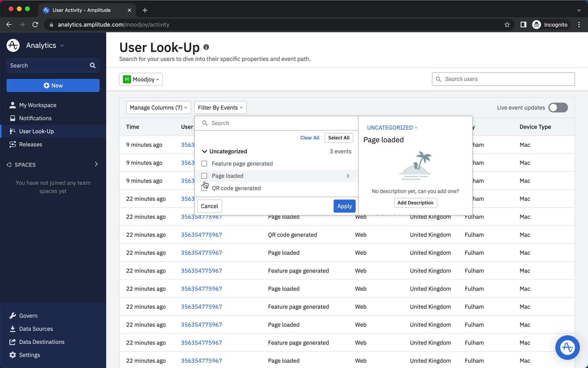Screen dimensions: 588x368
Task: Click the UNCATEGORIZED category label
Action: coord(390,128)
